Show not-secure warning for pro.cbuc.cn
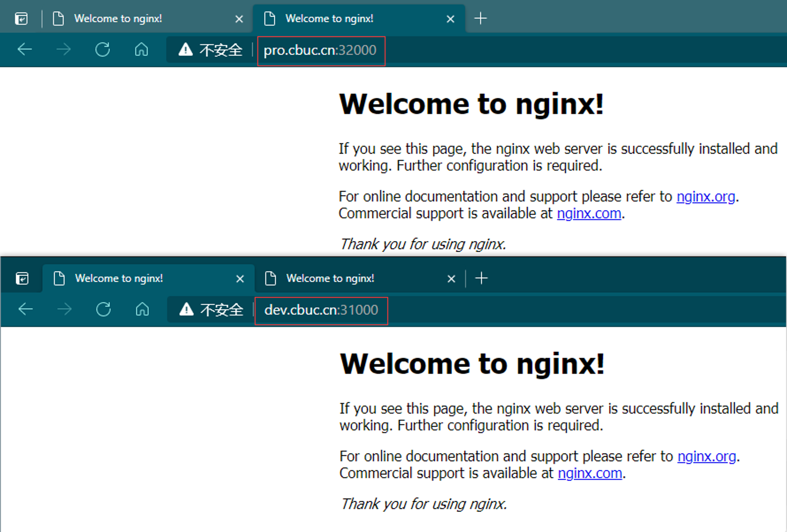Image resolution: width=787 pixels, height=532 pixels. (210, 50)
